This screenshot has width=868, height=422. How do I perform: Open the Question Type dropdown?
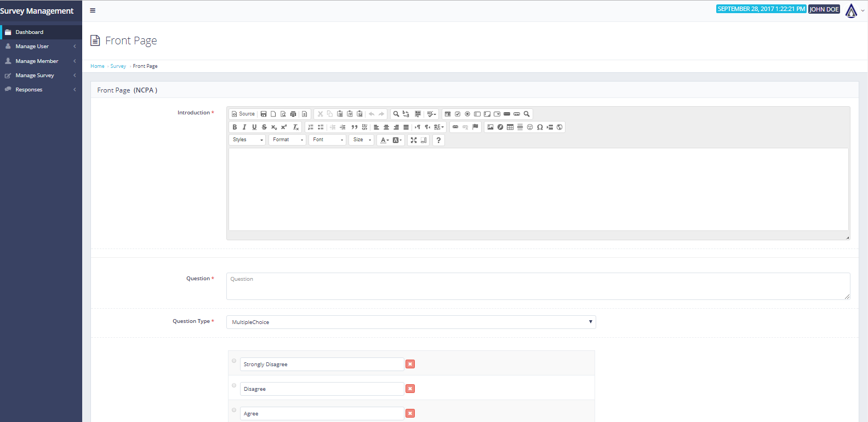pos(411,322)
